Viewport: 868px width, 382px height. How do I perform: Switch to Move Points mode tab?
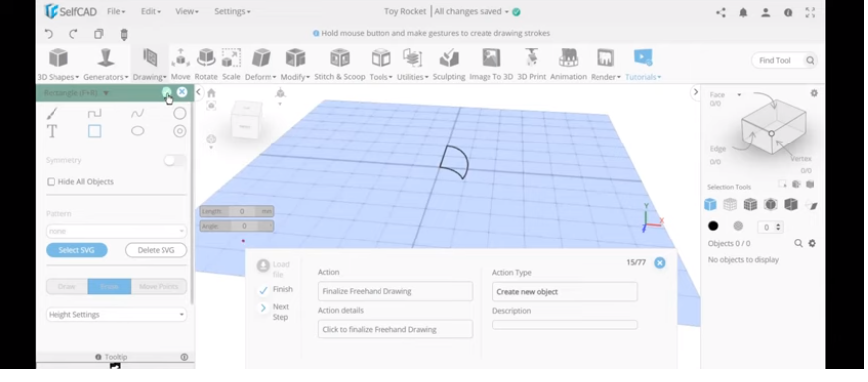pos(159,286)
